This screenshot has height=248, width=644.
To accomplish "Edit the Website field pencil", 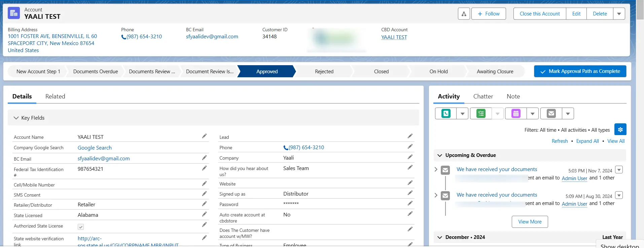I will (x=410, y=183).
